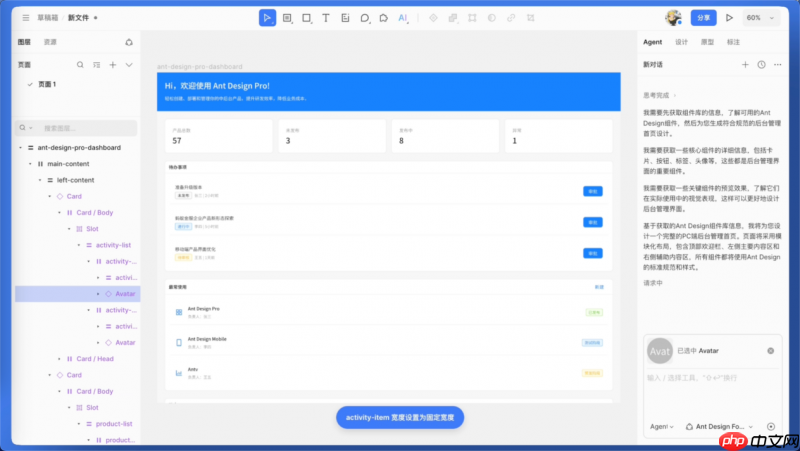Select the frame container tool
The width and height of the screenshot is (800, 451).
(287, 18)
